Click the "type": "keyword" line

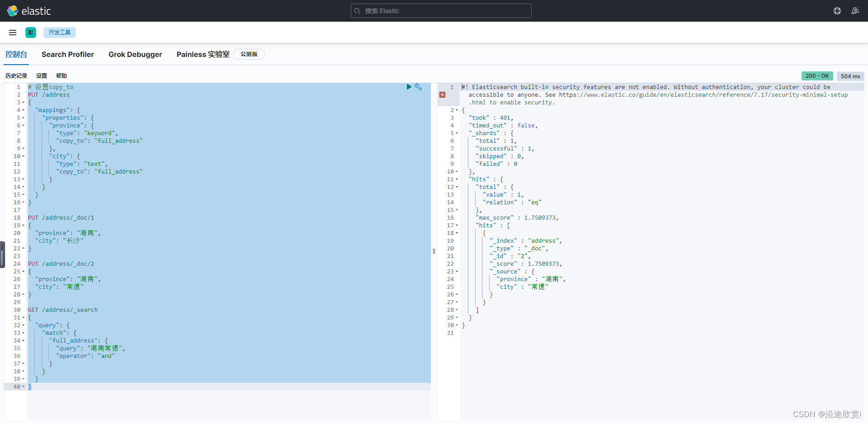click(x=87, y=133)
